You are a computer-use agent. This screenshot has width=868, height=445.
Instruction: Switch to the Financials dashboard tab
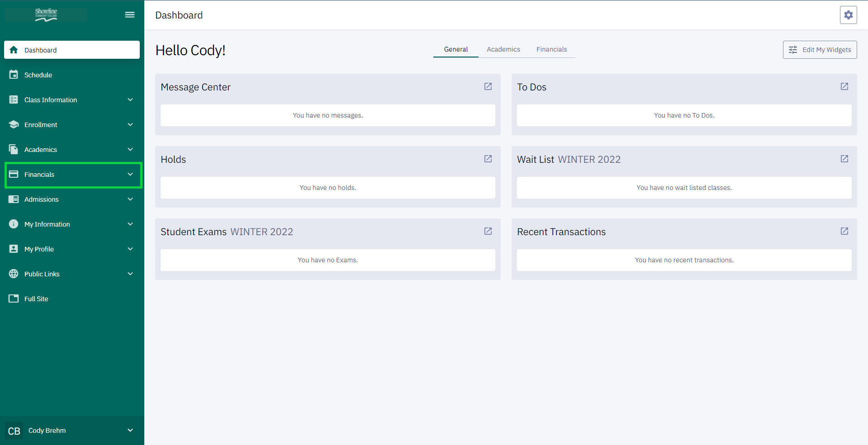(x=551, y=49)
